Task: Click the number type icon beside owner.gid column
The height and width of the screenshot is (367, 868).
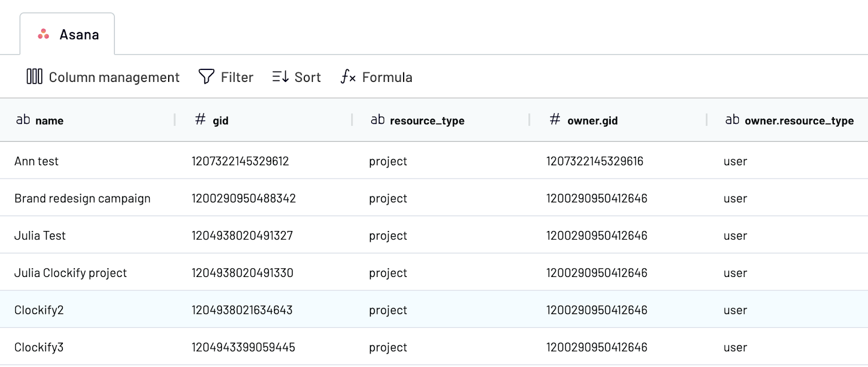Action: 554,120
